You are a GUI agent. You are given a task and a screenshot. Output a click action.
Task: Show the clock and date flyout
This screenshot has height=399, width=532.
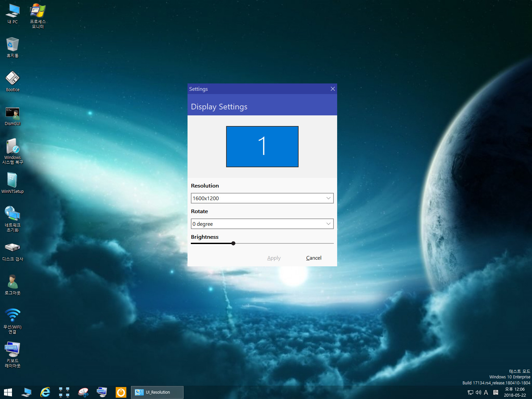tap(515, 392)
